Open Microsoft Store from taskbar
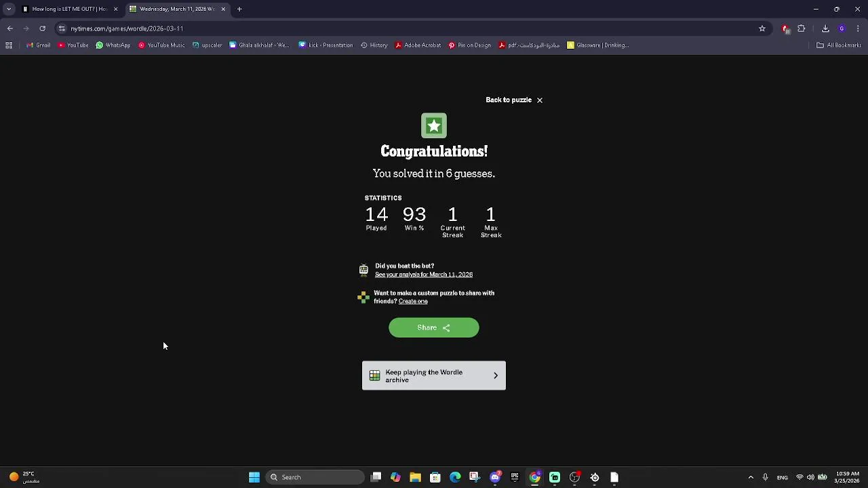The width and height of the screenshot is (868, 488). (435, 478)
